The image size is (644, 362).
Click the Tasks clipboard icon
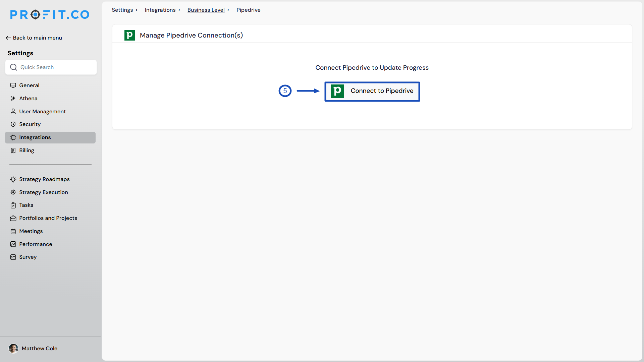click(13, 205)
